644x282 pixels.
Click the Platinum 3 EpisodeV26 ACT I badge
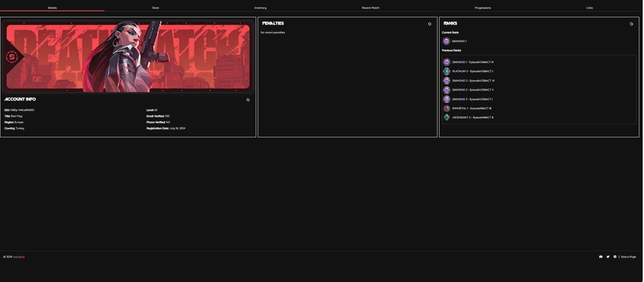447,71
